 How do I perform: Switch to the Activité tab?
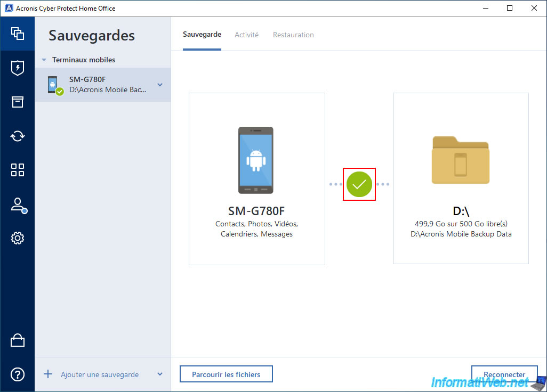(x=247, y=35)
